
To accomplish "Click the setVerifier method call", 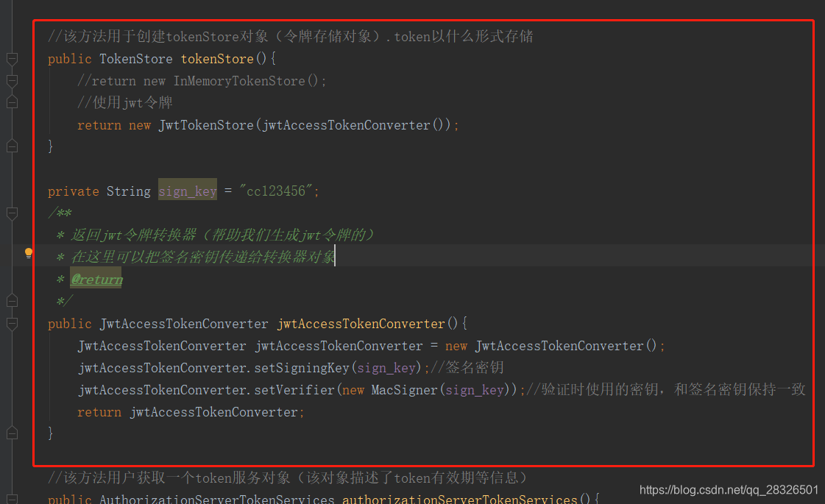I will [294, 390].
